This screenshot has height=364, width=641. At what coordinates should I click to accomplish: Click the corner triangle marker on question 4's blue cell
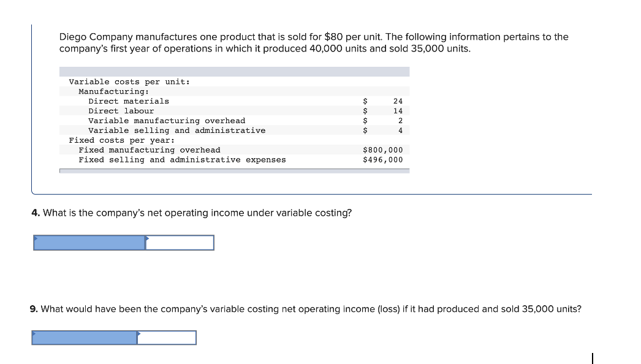click(36, 238)
